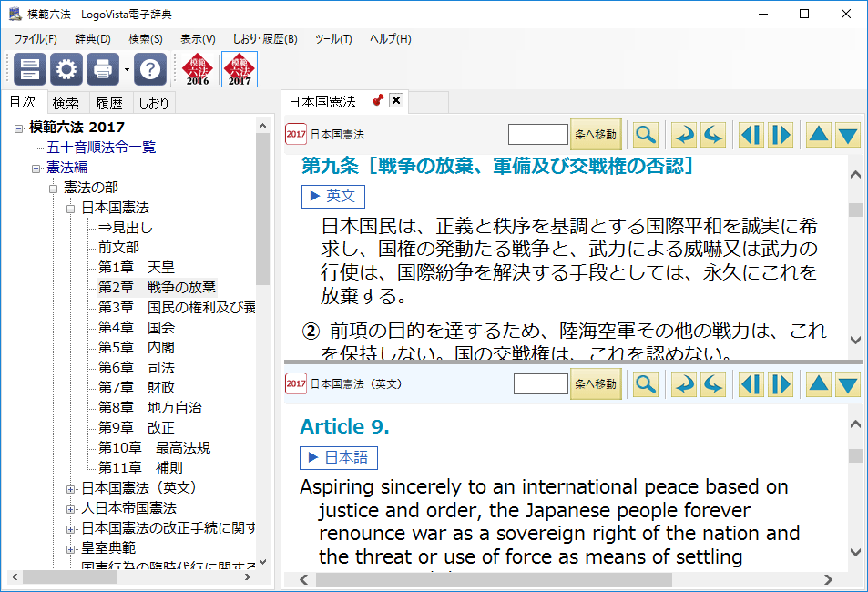The image size is (868, 592).
Task: Open the list view toolbar icon
Action: tap(29, 69)
